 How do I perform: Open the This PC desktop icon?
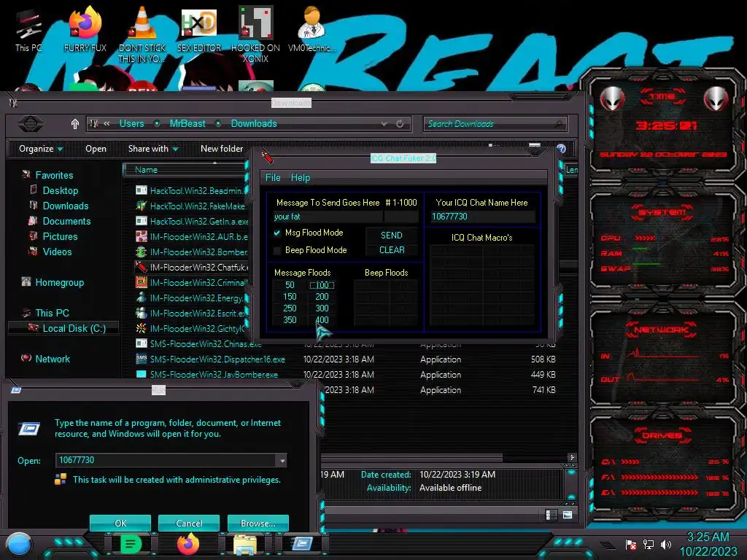(x=28, y=29)
